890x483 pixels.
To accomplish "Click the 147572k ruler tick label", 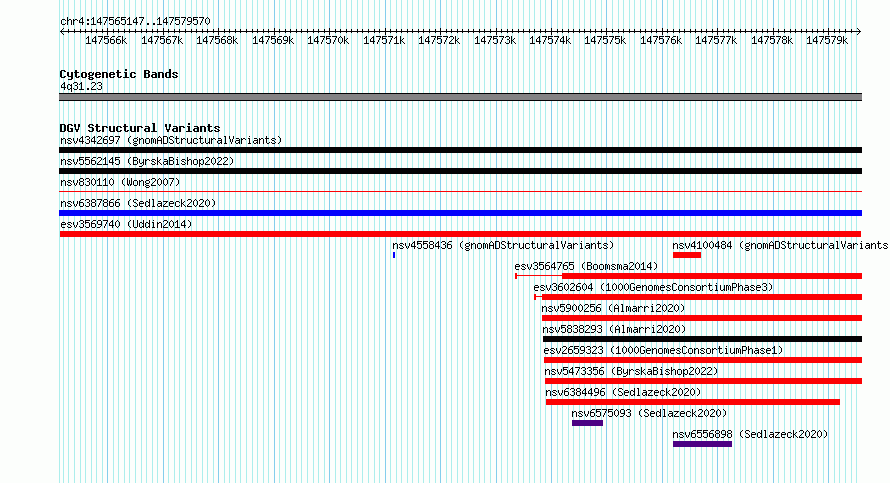I will coord(439,40).
